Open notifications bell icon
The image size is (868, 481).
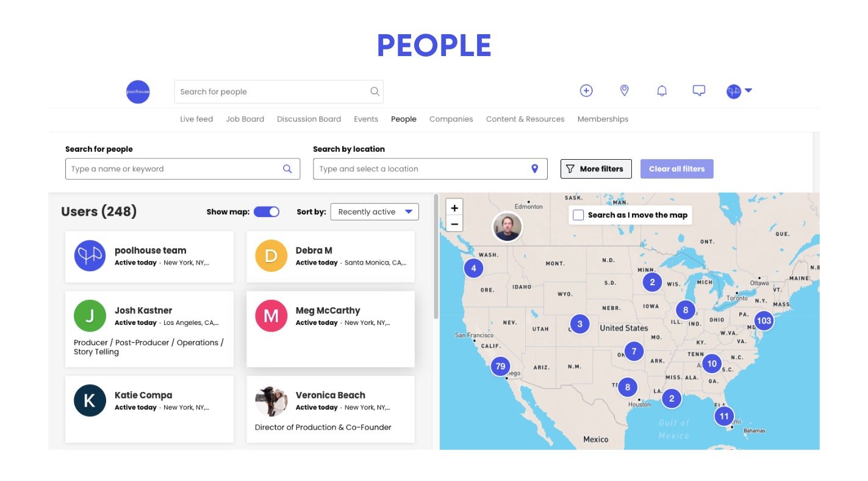662,91
